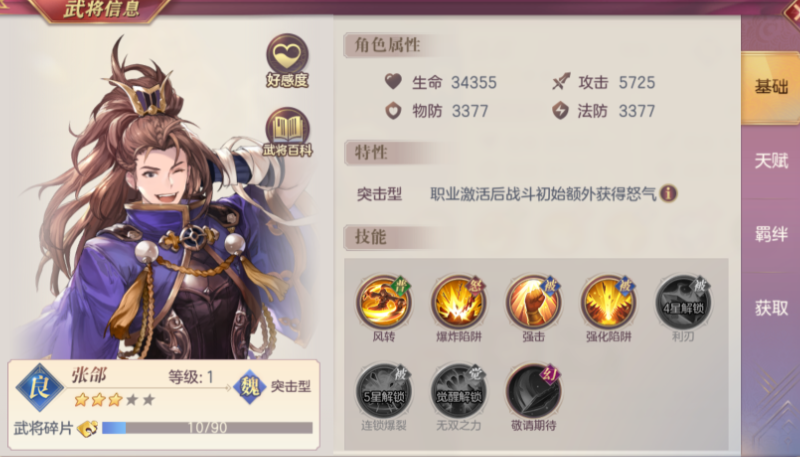Viewport: 800px width, 457px height.
Task: Open the 获取 tab
Action: [x=771, y=308]
